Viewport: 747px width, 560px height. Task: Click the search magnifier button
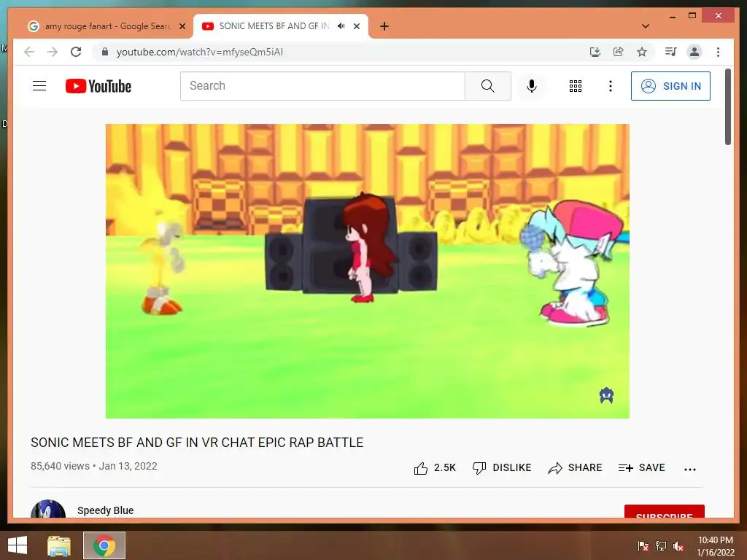(488, 86)
